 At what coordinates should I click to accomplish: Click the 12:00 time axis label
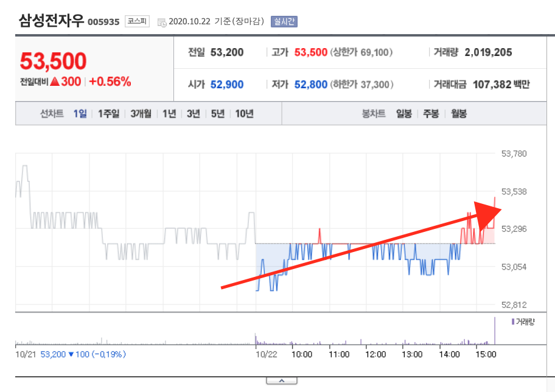375,354
